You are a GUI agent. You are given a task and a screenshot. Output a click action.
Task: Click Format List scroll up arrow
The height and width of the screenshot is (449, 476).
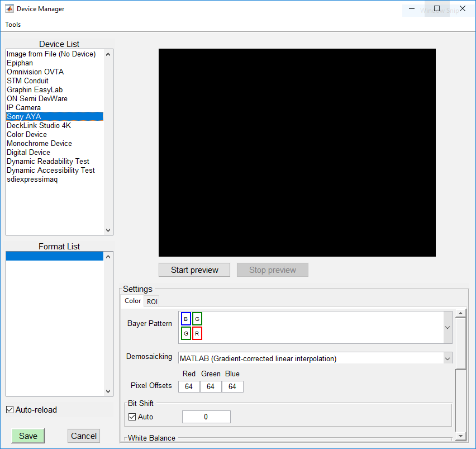coord(108,257)
